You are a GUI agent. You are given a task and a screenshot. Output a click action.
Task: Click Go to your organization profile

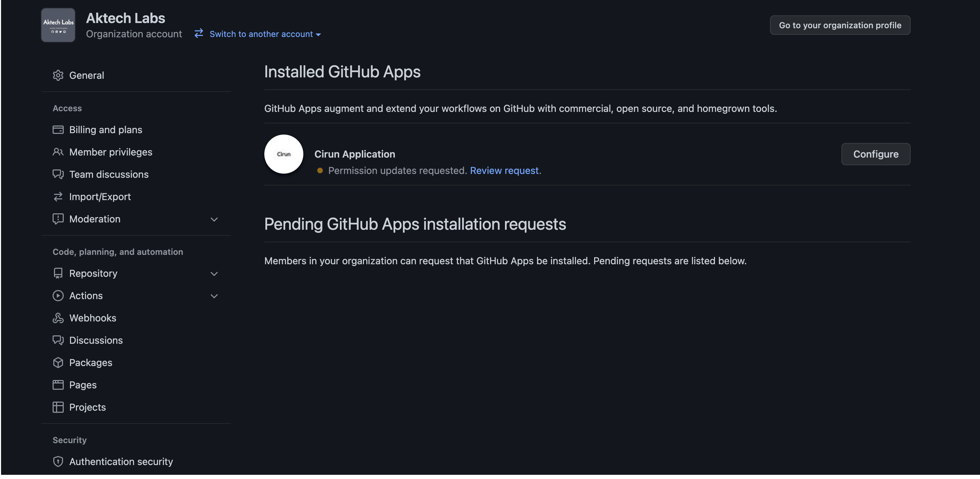pyautogui.click(x=840, y=25)
